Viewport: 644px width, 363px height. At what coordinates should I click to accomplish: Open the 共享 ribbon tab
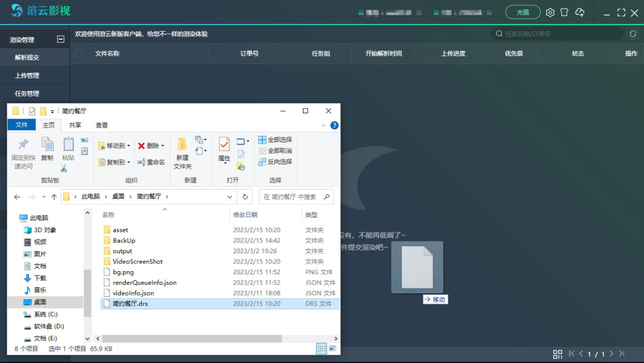pos(75,125)
